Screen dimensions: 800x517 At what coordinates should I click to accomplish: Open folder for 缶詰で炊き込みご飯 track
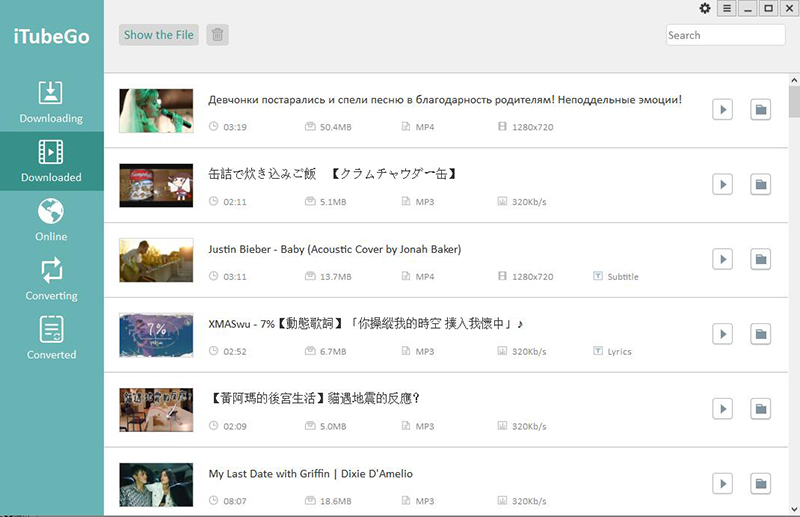[x=760, y=184]
